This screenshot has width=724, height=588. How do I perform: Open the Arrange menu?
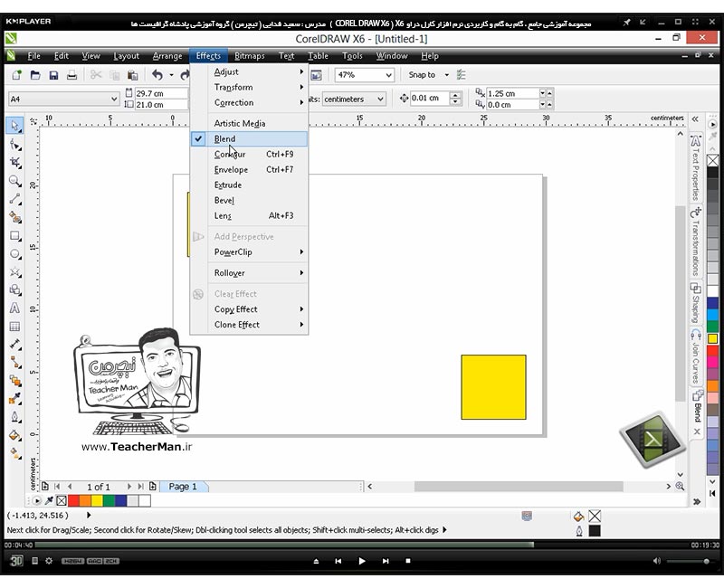click(167, 56)
